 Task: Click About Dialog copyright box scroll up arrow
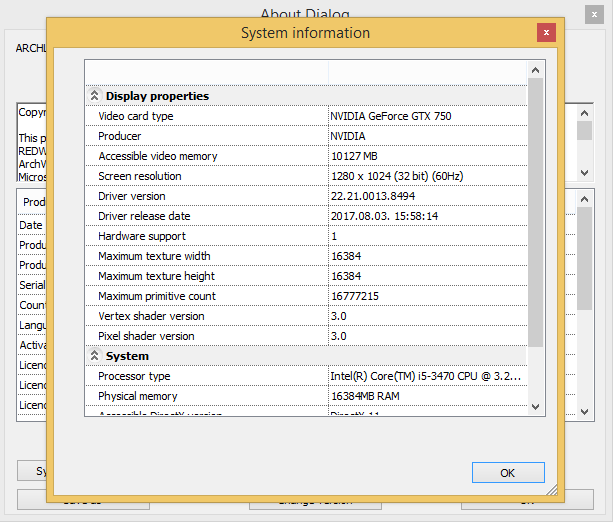point(584,113)
